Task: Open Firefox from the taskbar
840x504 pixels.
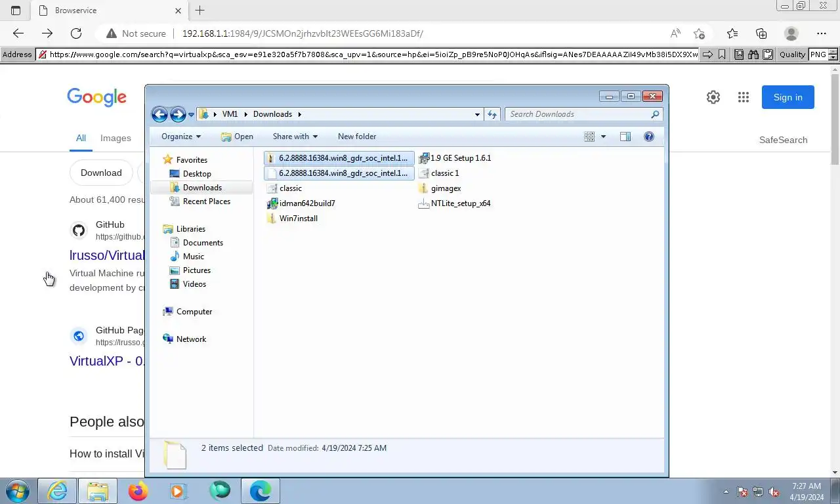Action: (x=138, y=491)
